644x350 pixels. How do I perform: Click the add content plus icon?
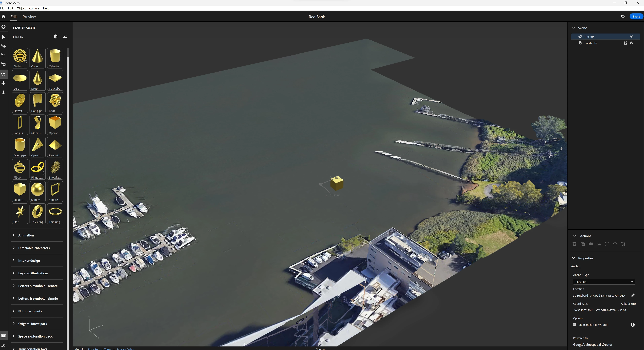4,27
